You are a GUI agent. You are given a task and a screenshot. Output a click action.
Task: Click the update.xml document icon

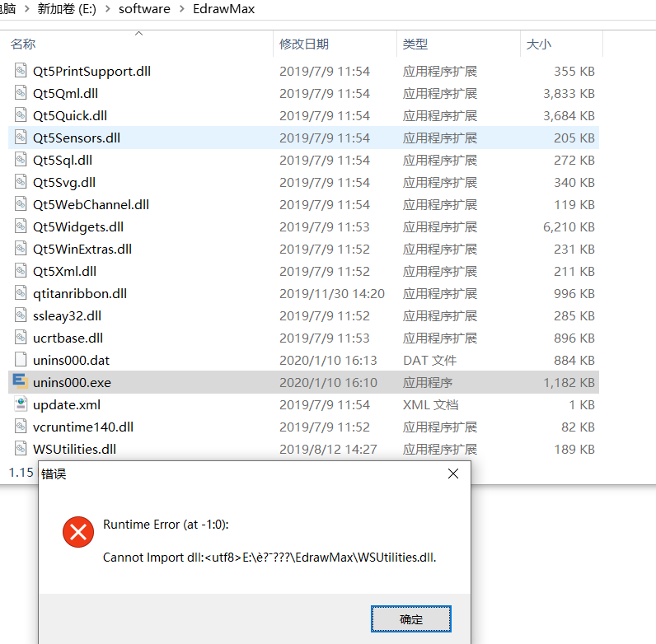pyautogui.click(x=21, y=404)
